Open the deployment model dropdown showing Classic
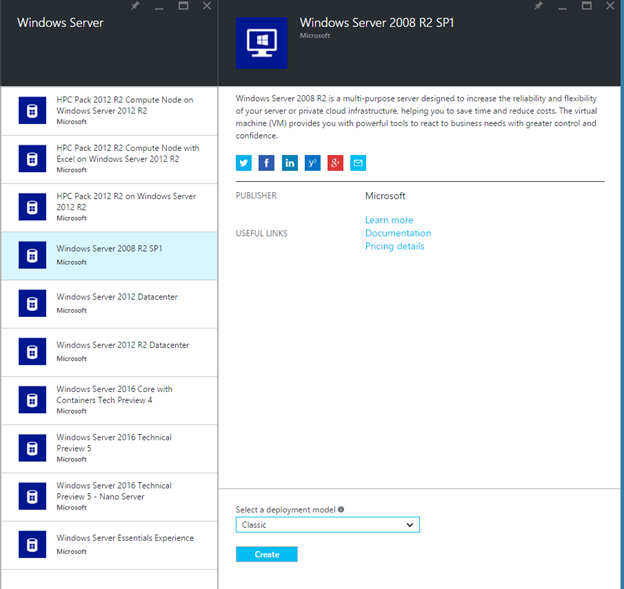The height and width of the screenshot is (589, 624). coord(328,525)
